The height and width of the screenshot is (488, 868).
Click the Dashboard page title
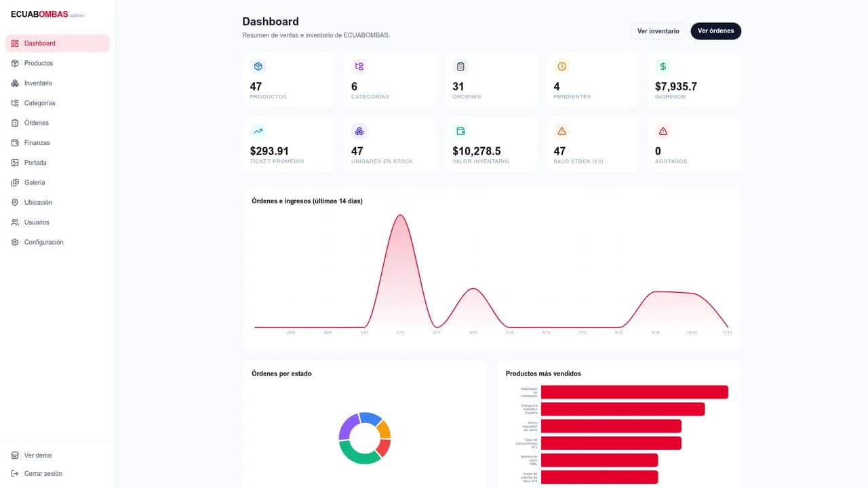(x=271, y=22)
